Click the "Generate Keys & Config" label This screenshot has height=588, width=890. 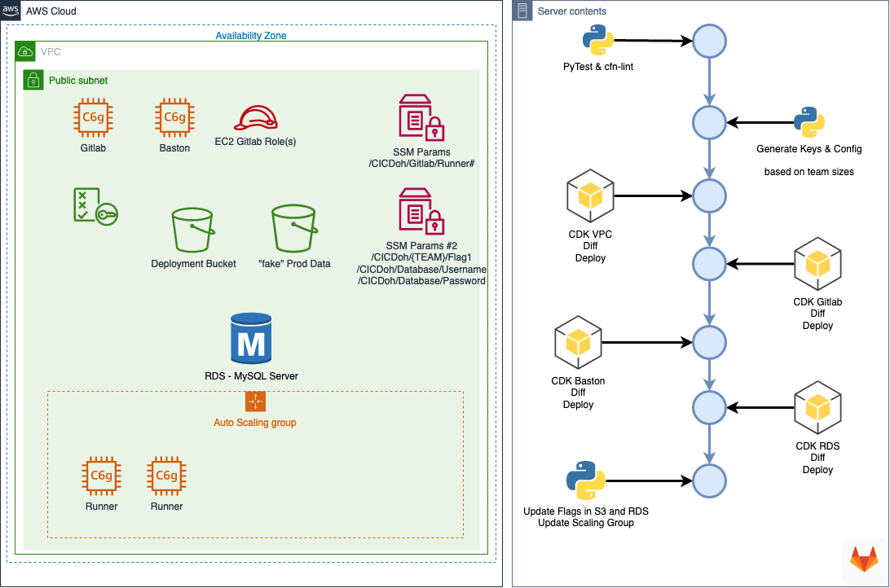click(808, 148)
